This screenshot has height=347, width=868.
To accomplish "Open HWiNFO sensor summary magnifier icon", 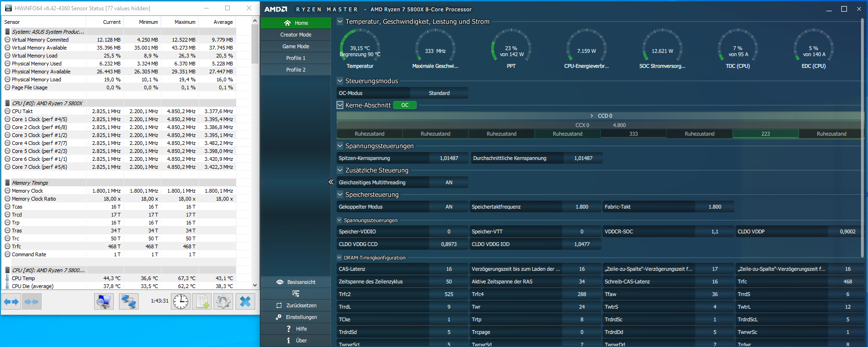I will coord(103,302).
